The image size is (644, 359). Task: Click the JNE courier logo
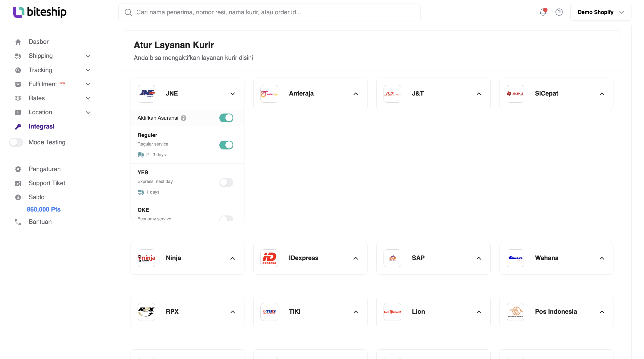coord(146,94)
